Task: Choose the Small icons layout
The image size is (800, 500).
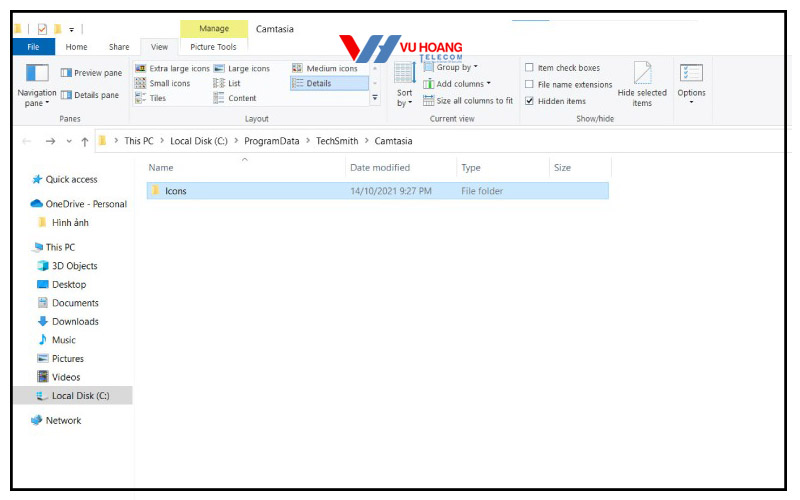Action: [x=163, y=83]
